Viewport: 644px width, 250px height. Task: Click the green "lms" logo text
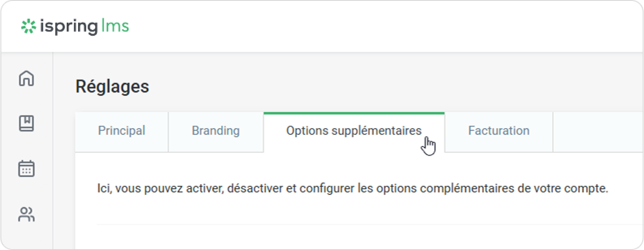coord(115,26)
